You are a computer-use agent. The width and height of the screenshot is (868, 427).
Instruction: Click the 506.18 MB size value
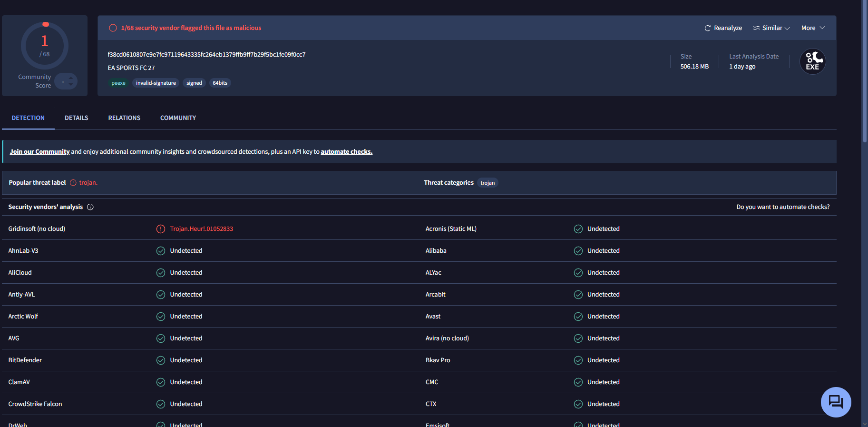point(694,67)
